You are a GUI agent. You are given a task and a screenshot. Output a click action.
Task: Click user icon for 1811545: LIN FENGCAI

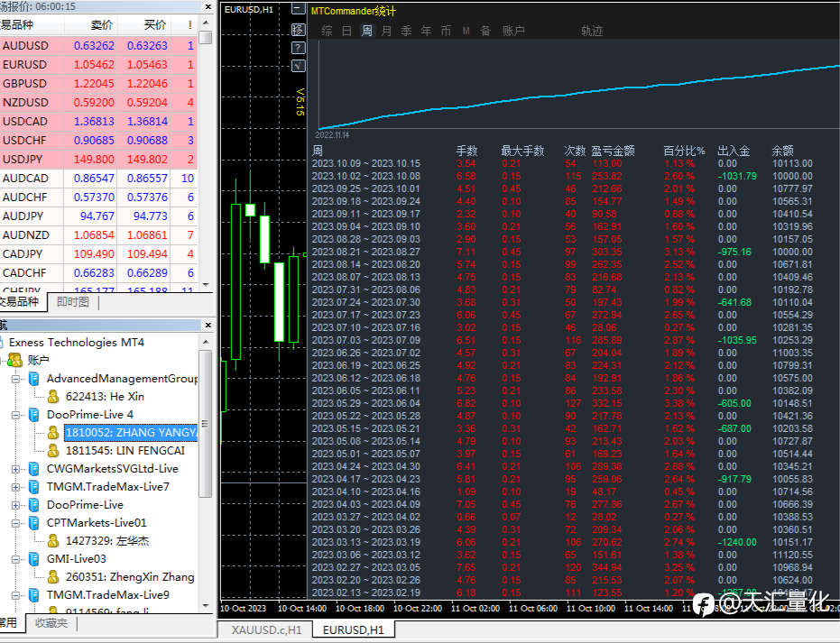[53, 451]
